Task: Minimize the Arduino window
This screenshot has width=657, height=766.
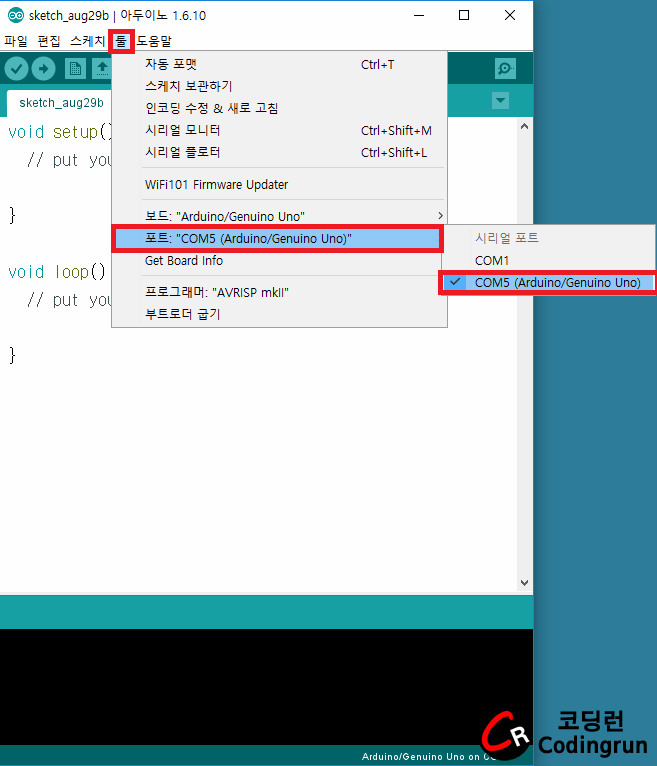Action: (x=419, y=15)
